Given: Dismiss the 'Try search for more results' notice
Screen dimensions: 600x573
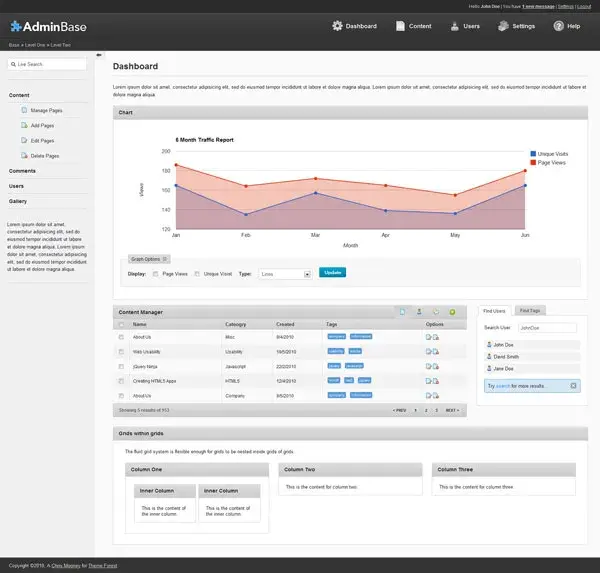Looking at the screenshot, I should (573, 385).
